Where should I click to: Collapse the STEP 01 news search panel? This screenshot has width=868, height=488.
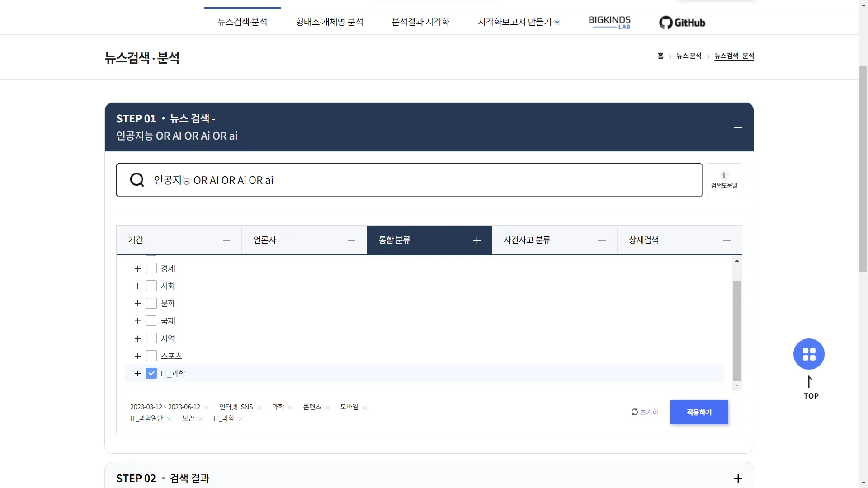(738, 127)
